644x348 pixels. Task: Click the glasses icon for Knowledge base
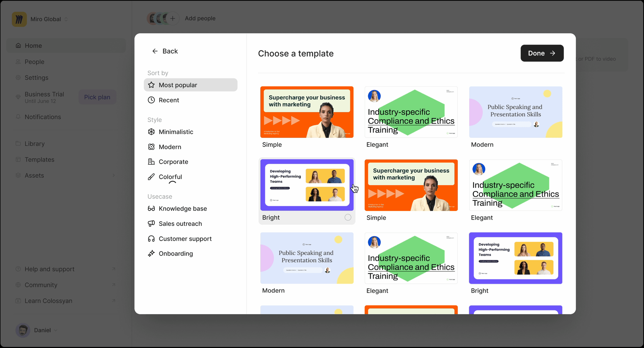pos(151,209)
